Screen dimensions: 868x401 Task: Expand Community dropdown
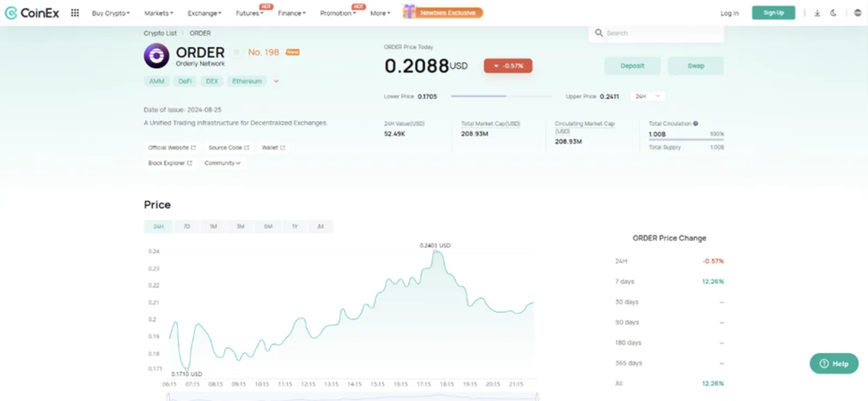coord(222,163)
